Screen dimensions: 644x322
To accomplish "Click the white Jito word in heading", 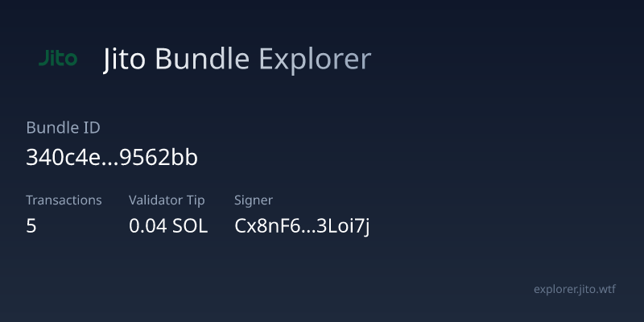I will [x=125, y=60].
